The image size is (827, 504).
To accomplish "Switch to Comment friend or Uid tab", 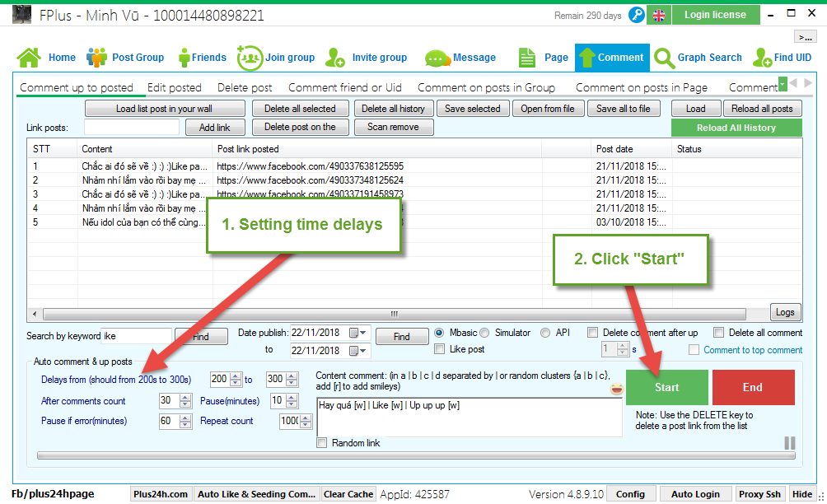I will click(x=345, y=87).
